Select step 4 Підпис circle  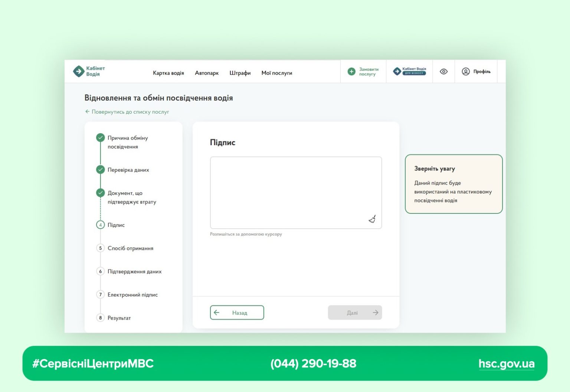coord(100,225)
